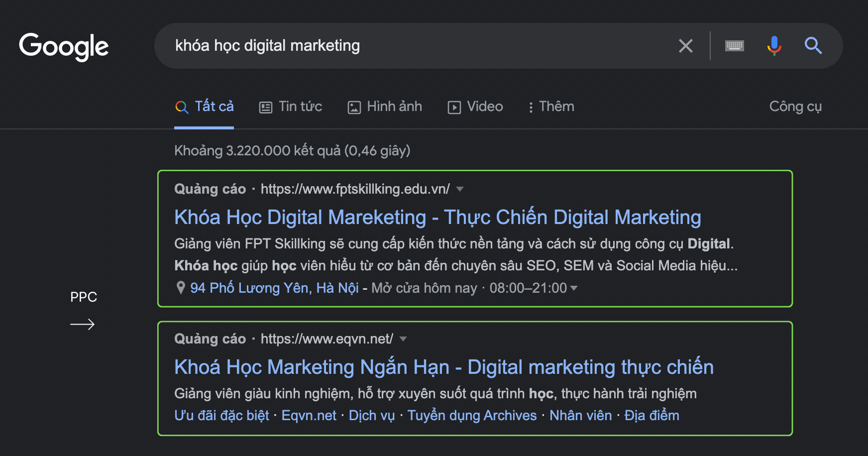Open 'Khoá Học Marketing Ngắn Hạn' ad title
Viewport: 868px width, 456px height.
point(444,367)
